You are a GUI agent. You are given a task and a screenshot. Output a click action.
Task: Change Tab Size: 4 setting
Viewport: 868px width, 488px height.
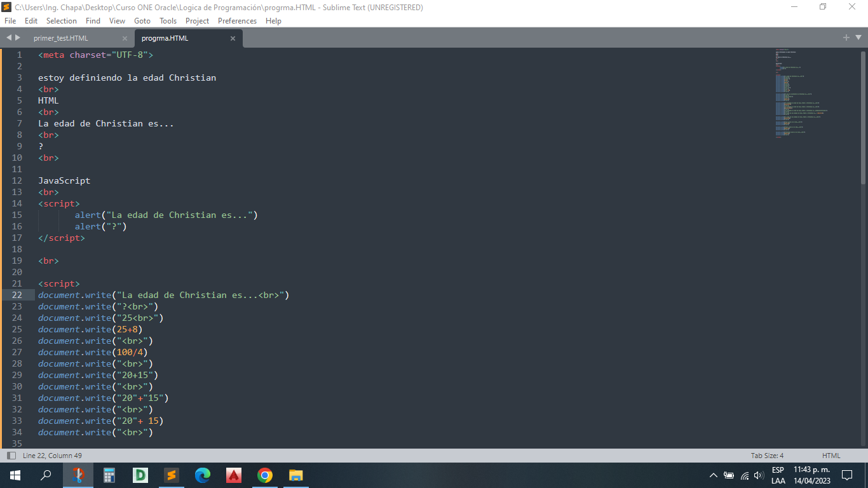767,456
